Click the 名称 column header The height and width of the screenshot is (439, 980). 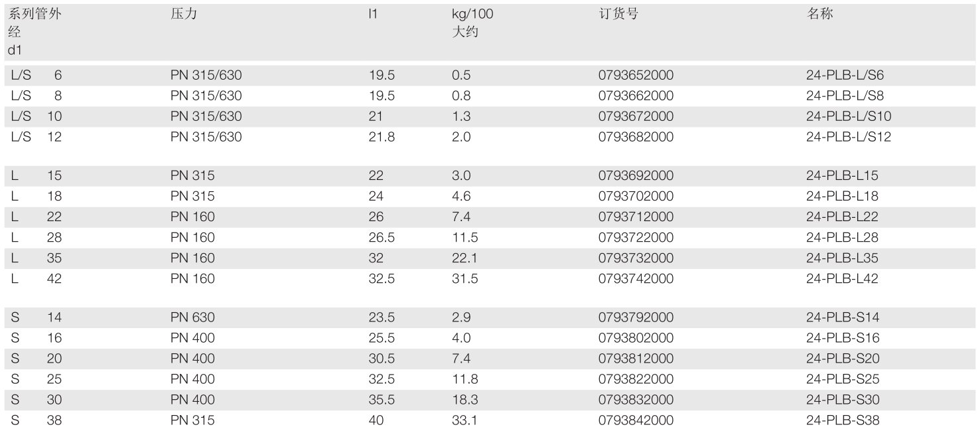click(x=819, y=14)
